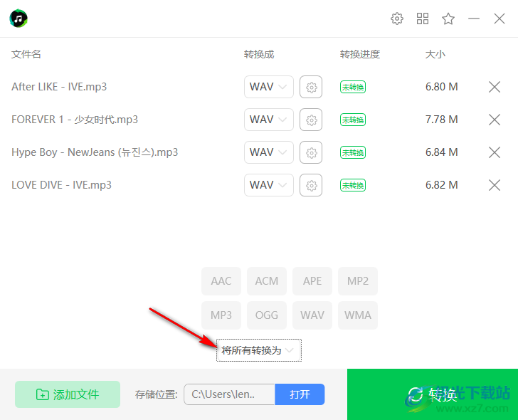Click the 转换成 column header

(259, 54)
